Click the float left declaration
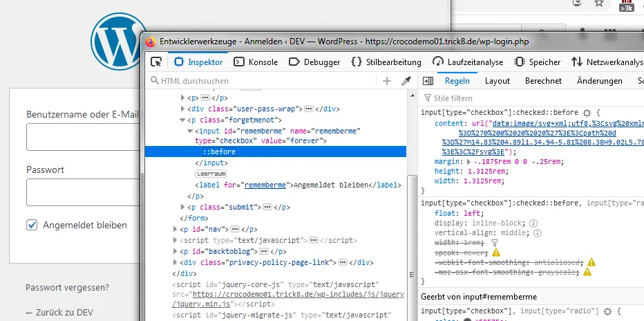Viewport: 644px width, 321px height. tap(460, 213)
